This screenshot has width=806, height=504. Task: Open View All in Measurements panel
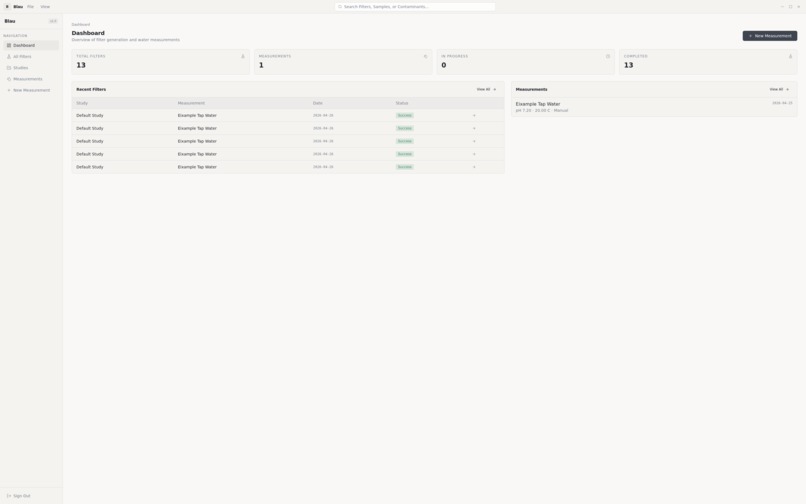point(779,89)
